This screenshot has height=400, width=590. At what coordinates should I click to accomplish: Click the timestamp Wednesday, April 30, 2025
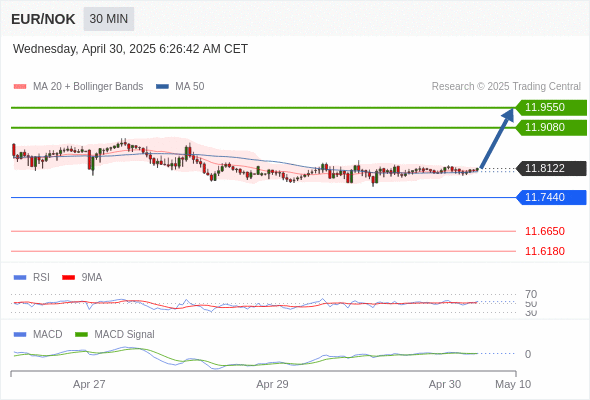coord(84,49)
